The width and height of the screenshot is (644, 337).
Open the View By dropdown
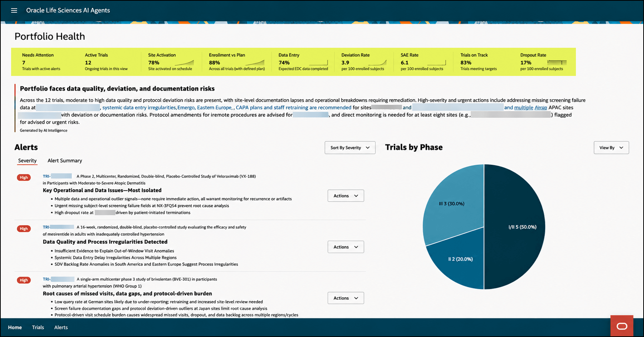611,147
